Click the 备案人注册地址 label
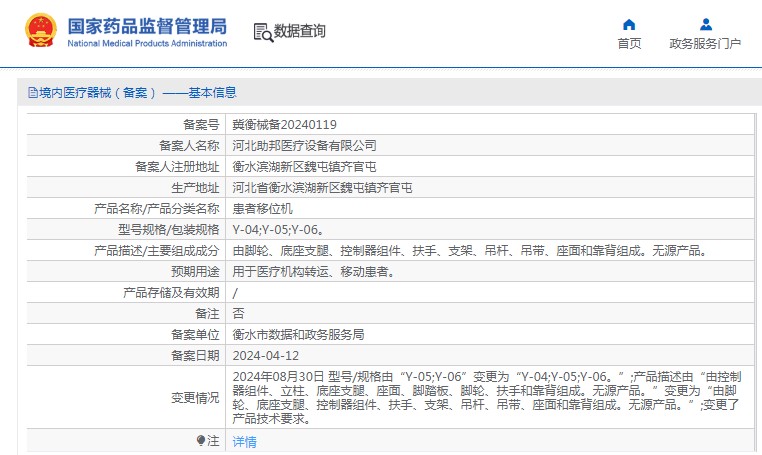This screenshot has height=455, width=762. [177, 167]
